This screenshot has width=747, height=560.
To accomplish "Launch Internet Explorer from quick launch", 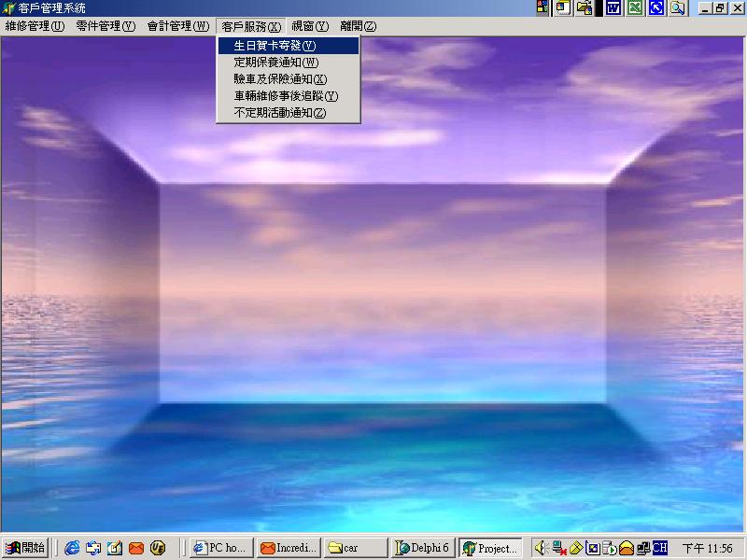I will coord(72,548).
